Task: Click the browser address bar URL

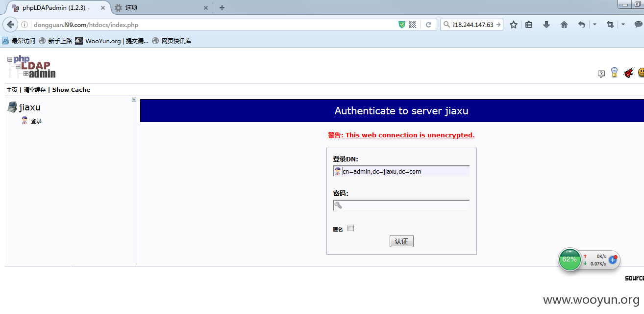Action: [86, 25]
